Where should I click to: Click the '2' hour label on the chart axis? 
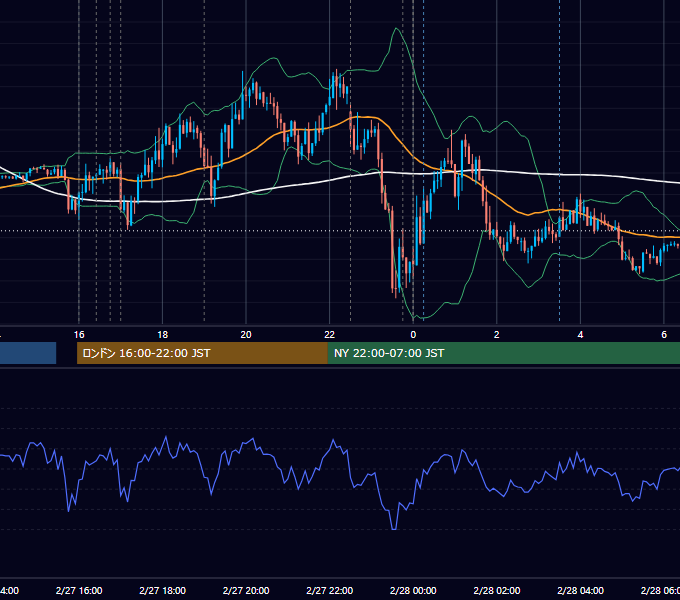tap(497, 335)
